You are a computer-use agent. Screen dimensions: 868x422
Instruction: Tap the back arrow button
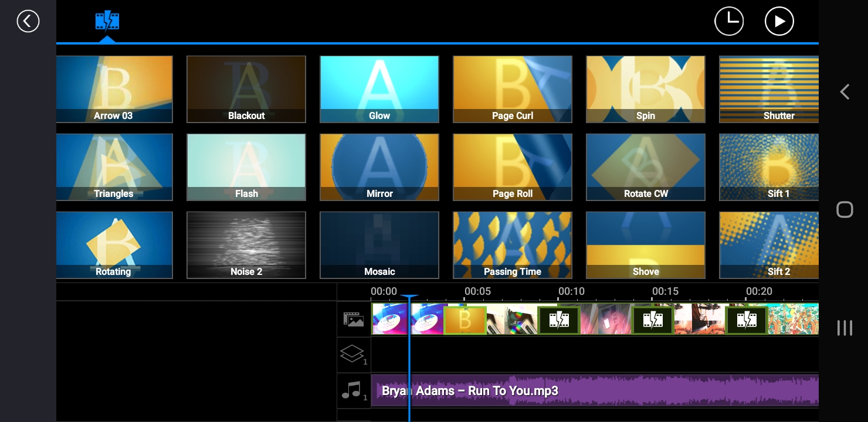click(28, 22)
